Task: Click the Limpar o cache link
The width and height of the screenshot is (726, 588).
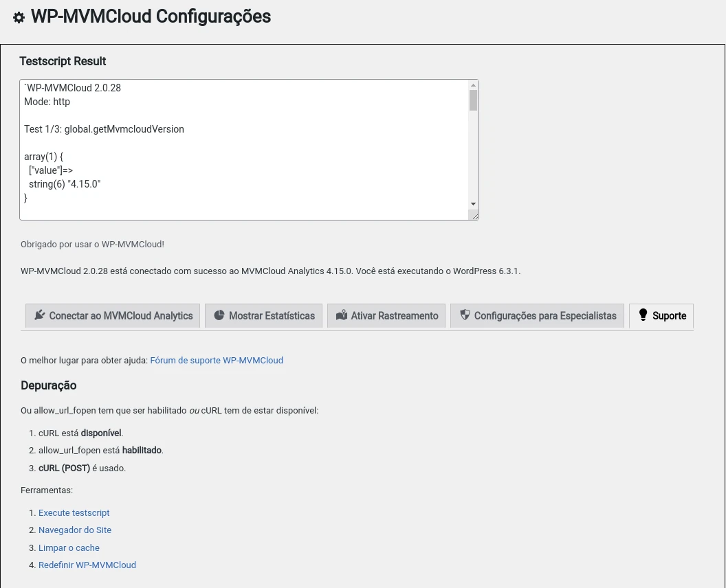Action: click(x=69, y=548)
